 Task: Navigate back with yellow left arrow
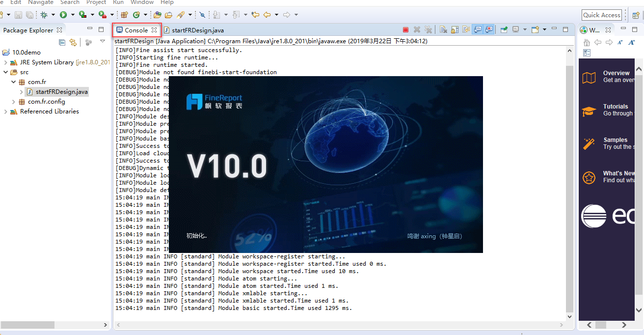click(x=267, y=15)
